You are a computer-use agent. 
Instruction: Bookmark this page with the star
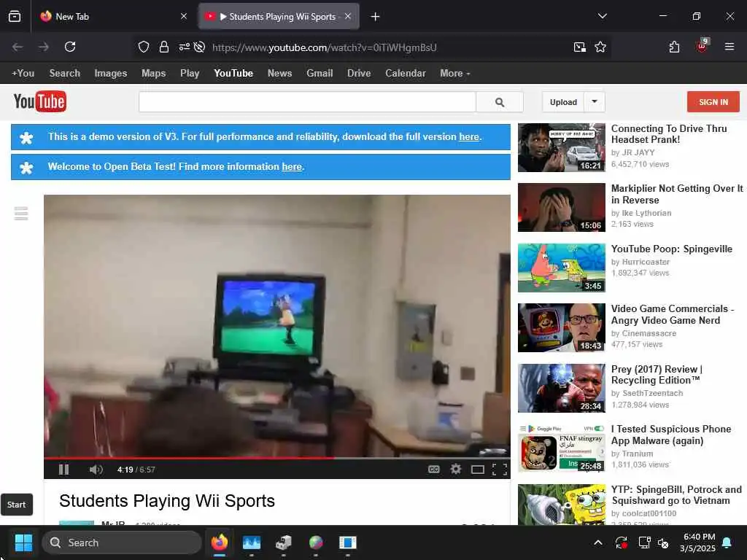coord(600,47)
